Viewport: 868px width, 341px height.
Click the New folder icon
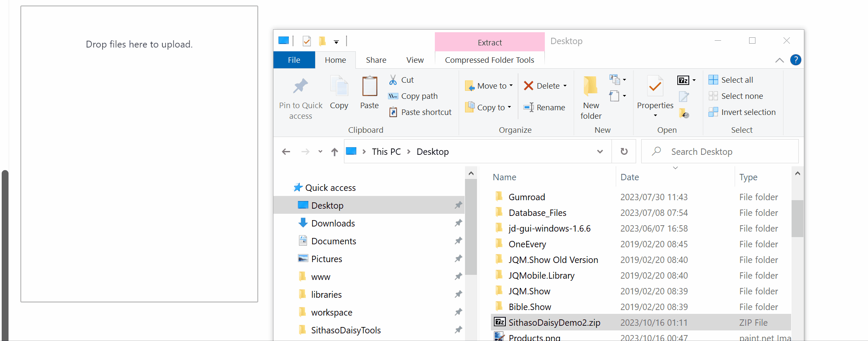tap(590, 87)
